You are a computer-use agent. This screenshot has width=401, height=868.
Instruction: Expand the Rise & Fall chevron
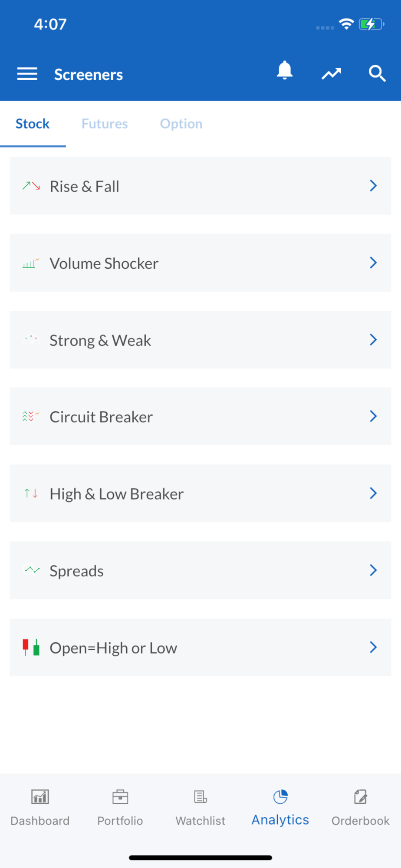click(373, 186)
